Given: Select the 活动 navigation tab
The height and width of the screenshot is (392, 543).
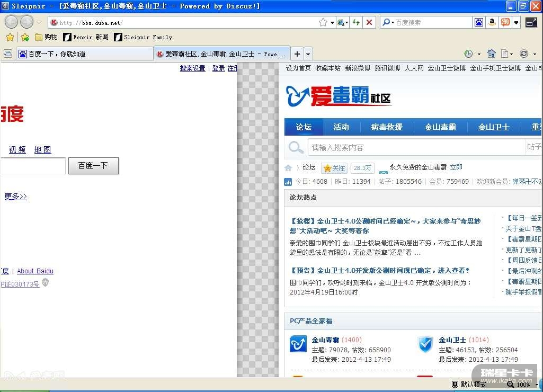Looking at the screenshot, I should [x=342, y=127].
